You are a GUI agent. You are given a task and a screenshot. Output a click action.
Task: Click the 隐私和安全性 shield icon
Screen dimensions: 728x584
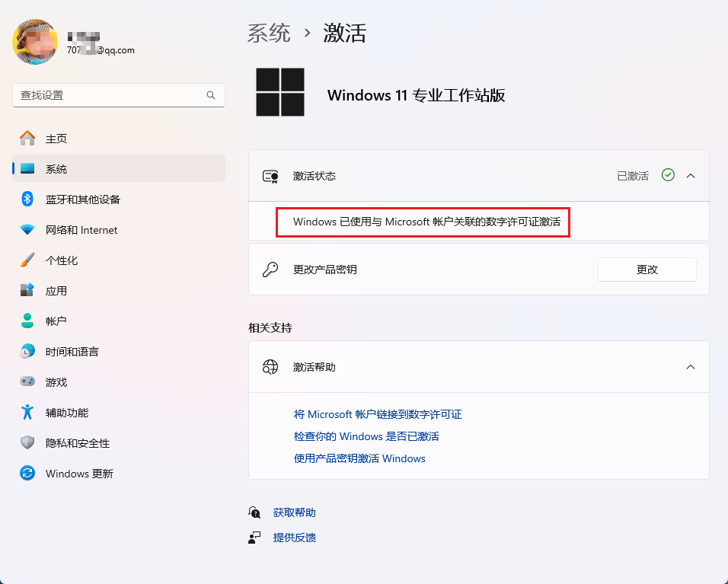27,442
